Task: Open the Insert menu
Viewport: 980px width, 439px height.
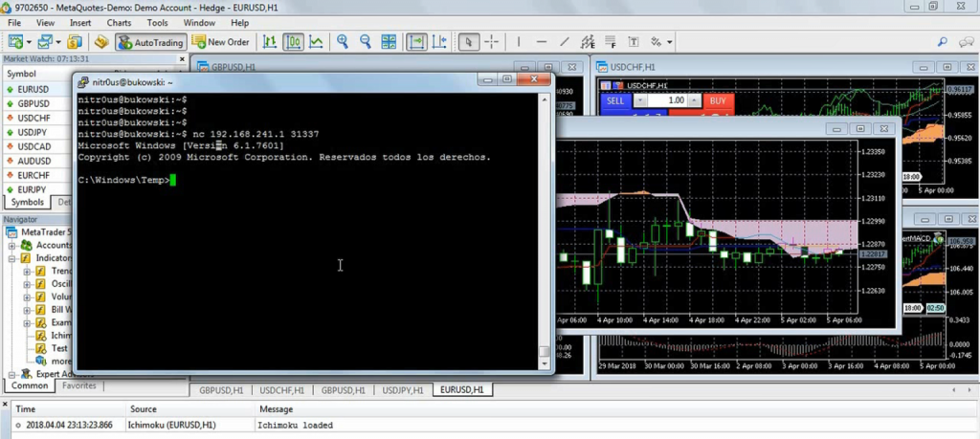Action: click(80, 23)
